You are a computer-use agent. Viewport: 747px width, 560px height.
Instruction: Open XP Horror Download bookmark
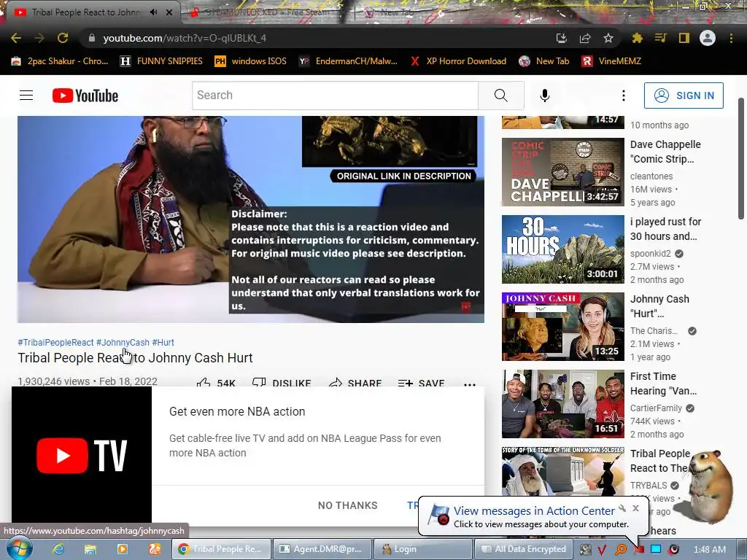point(458,61)
